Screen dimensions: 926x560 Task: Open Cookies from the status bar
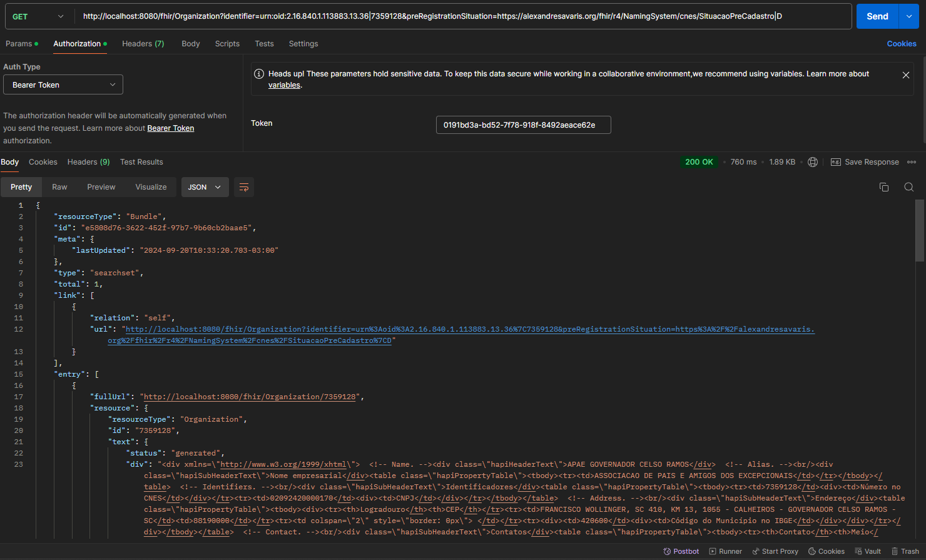coord(826,551)
